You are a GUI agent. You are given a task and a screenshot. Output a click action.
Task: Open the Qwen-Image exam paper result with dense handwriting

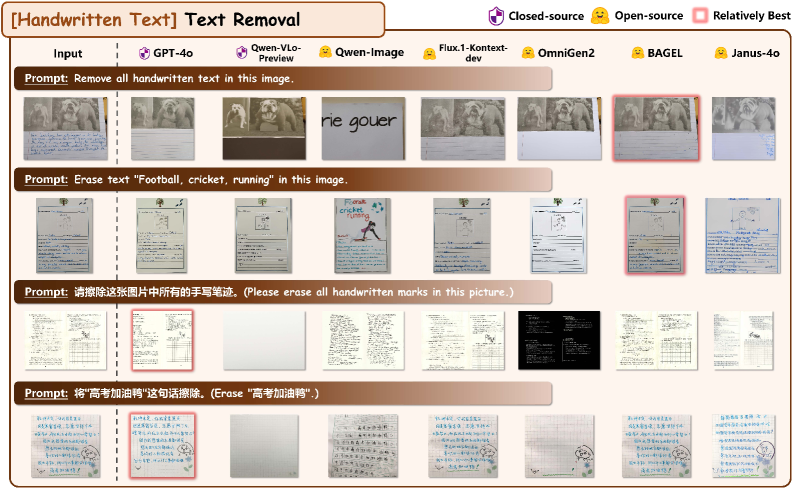[x=363, y=340]
